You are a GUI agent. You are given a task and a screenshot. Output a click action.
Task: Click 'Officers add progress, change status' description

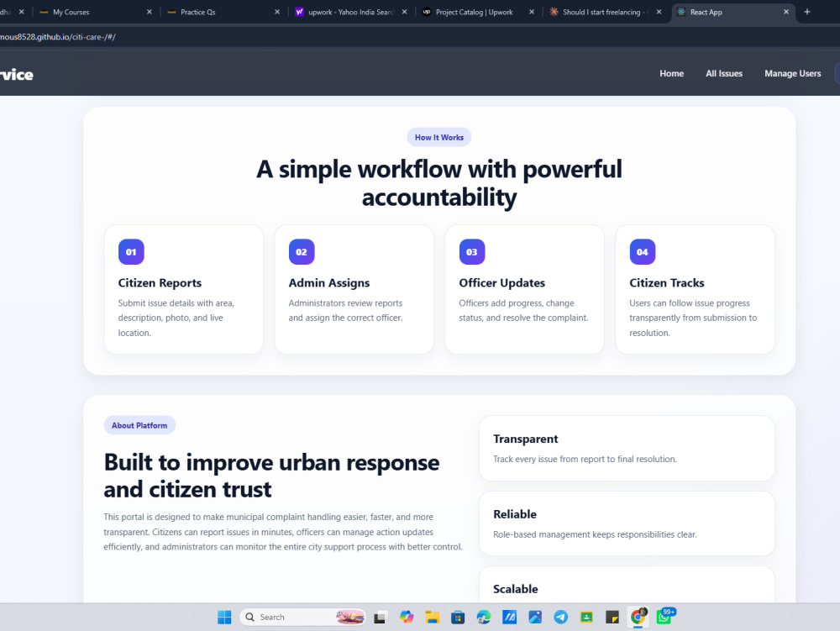pyautogui.click(x=523, y=311)
